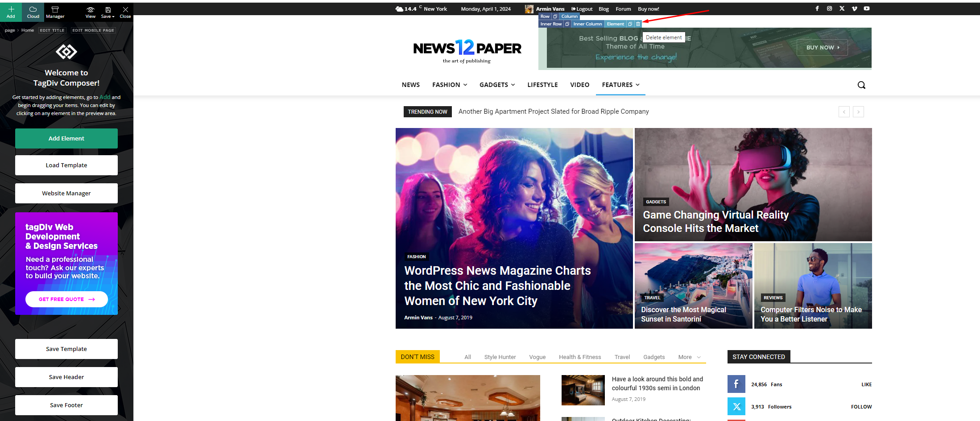
Task: Open Facebook icon in top bar
Action: 817,8
